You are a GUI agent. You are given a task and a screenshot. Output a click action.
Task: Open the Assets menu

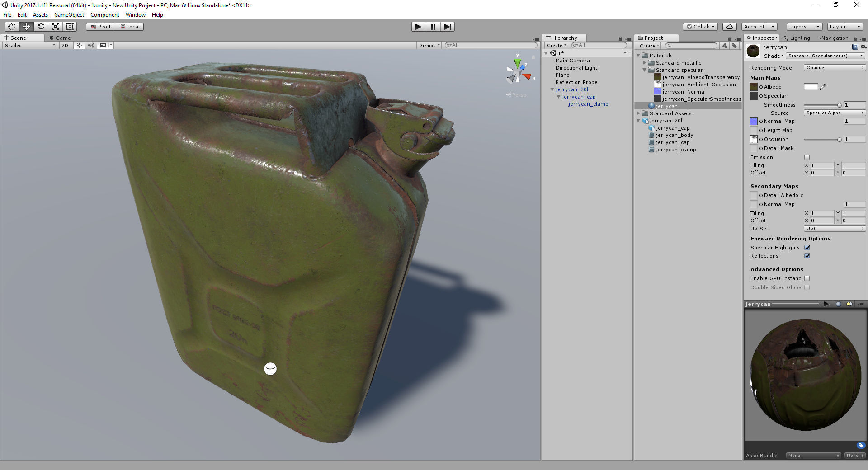click(x=40, y=15)
